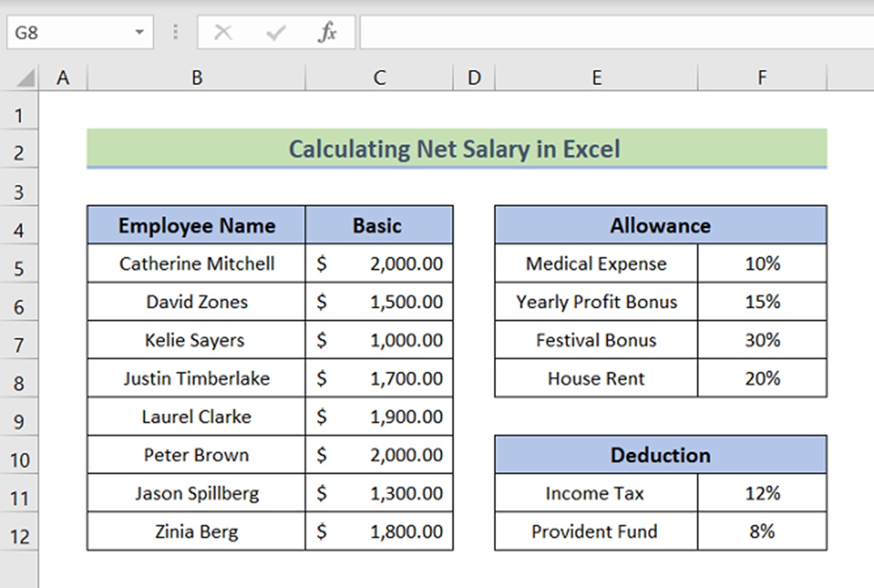874x588 pixels.
Task: Click the Cancel (X) icon in formula bar
Action: tap(223, 31)
